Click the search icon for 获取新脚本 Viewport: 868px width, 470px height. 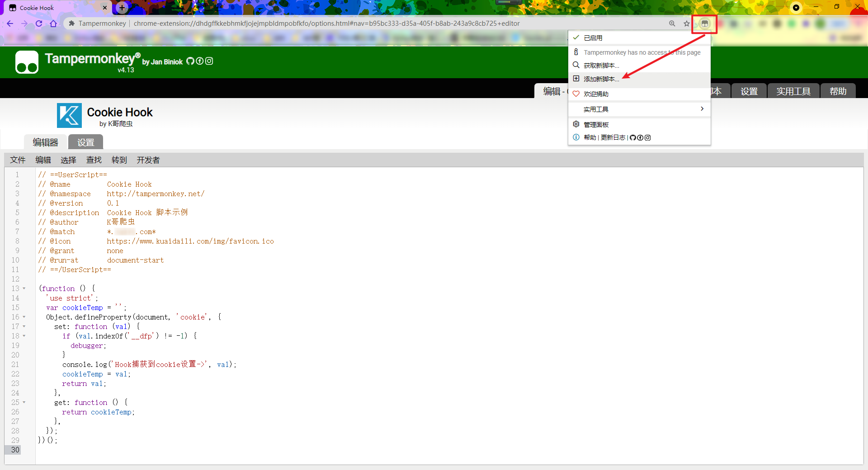point(576,65)
